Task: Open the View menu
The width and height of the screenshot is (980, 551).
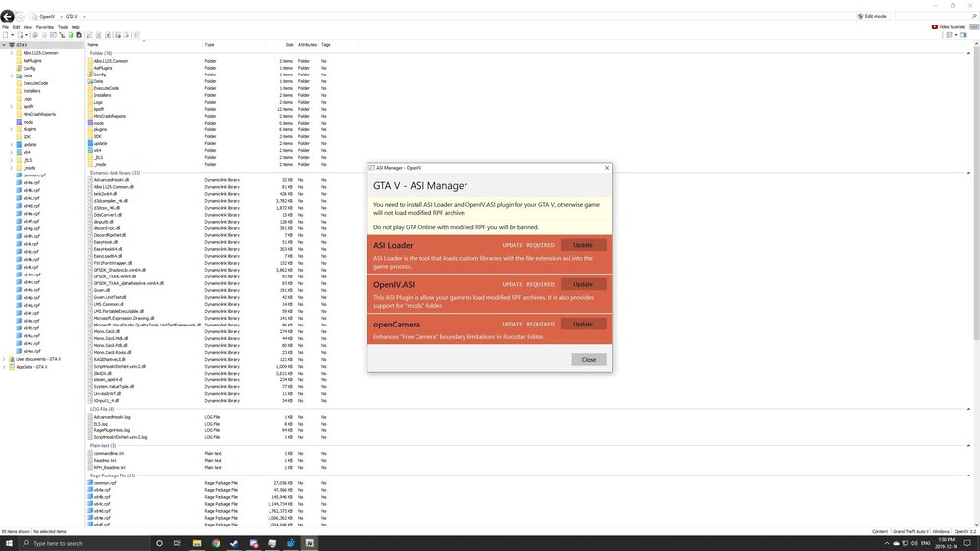Action: pyautogui.click(x=28, y=27)
